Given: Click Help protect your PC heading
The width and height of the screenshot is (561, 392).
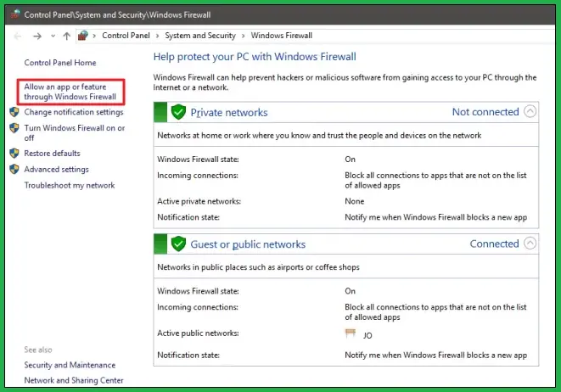Looking at the screenshot, I should tap(255, 57).
